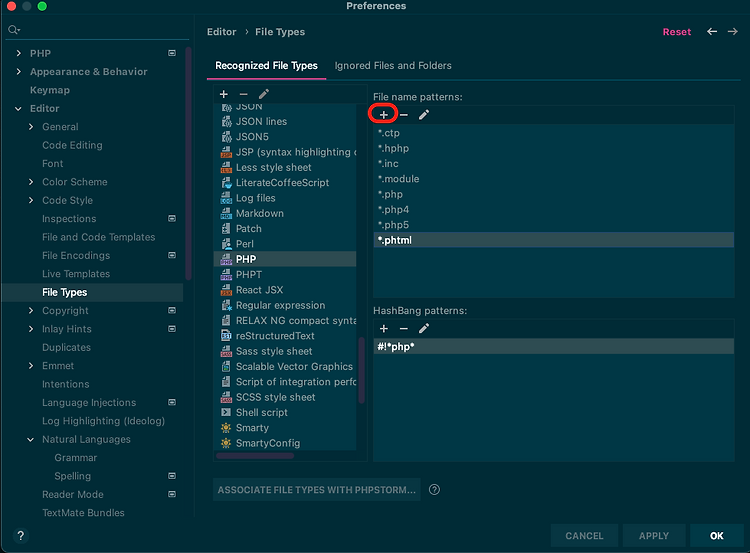Select SCSS style sheet in the list
This screenshot has width=750, height=553.
pos(286,397)
